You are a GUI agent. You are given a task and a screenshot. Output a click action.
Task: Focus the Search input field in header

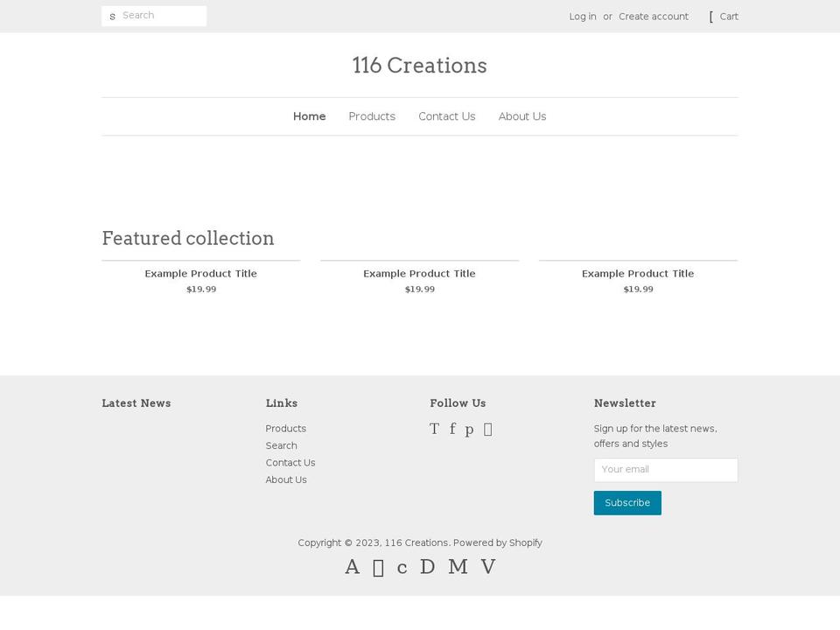(x=154, y=16)
